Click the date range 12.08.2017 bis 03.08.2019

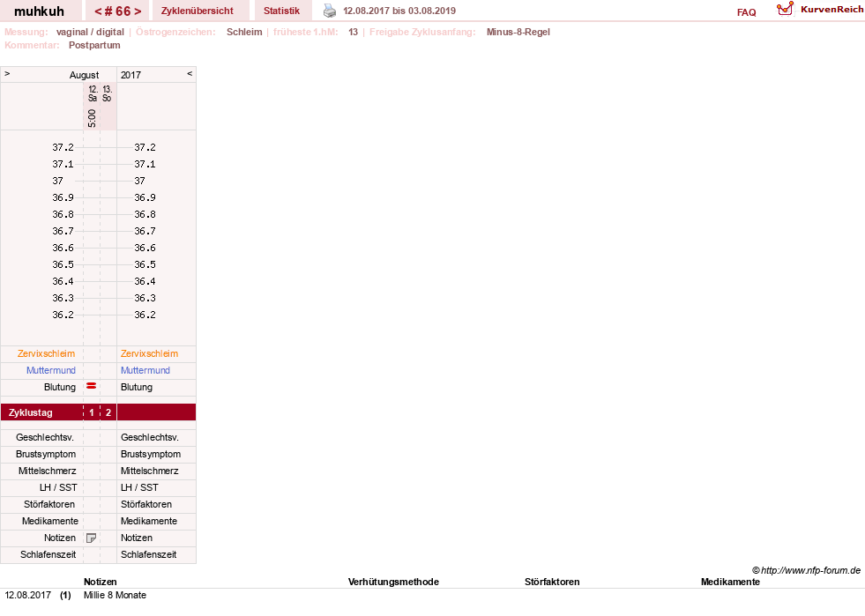[399, 11]
